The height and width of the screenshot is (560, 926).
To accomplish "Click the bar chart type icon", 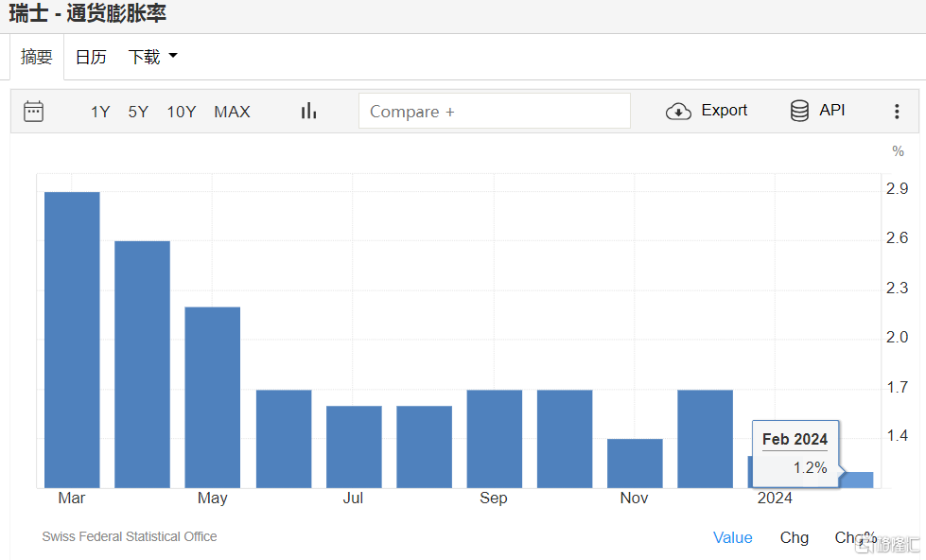I will [308, 112].
